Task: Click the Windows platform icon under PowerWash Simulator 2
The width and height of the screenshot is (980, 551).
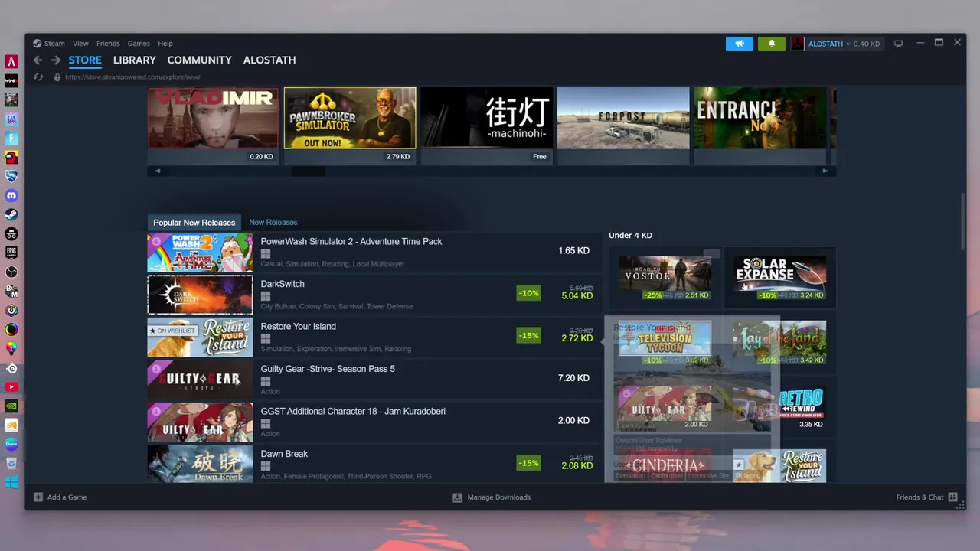Action: (x=266, y=253)
